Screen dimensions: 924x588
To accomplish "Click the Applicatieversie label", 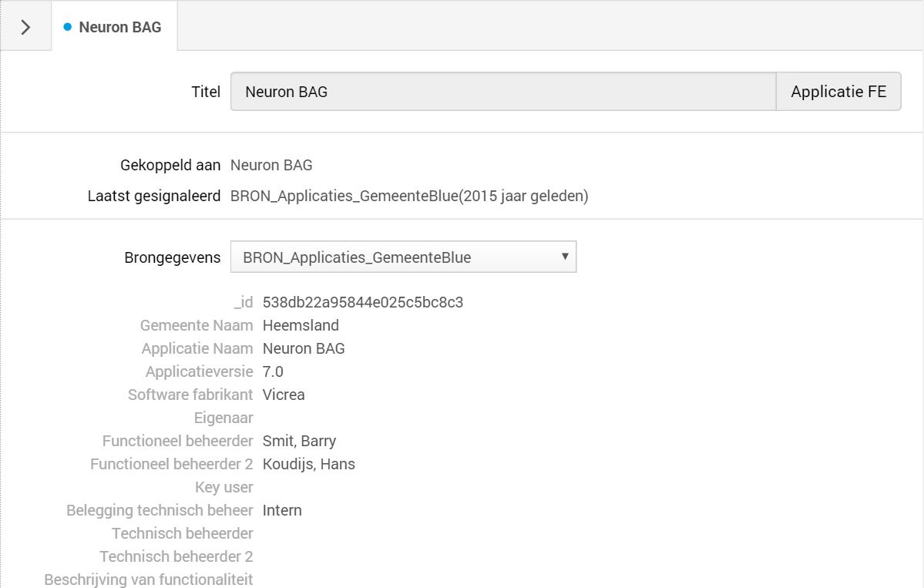I will click(199, 371).
